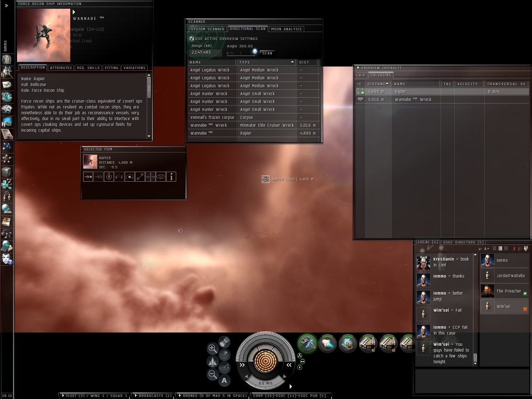Screen dimensions: 532x399
Task: Open the calculator icon in sidebar
Action: click(x=7, y=246)
